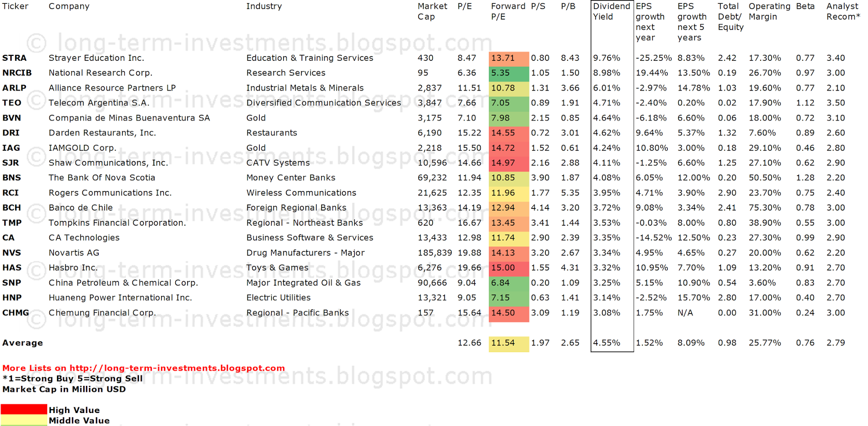Image resolution: width=868 pixels, height=426 pixels.
Task: Select Market Cap in Million USD note
Action: pyautogui.click(x=63, y=389)
